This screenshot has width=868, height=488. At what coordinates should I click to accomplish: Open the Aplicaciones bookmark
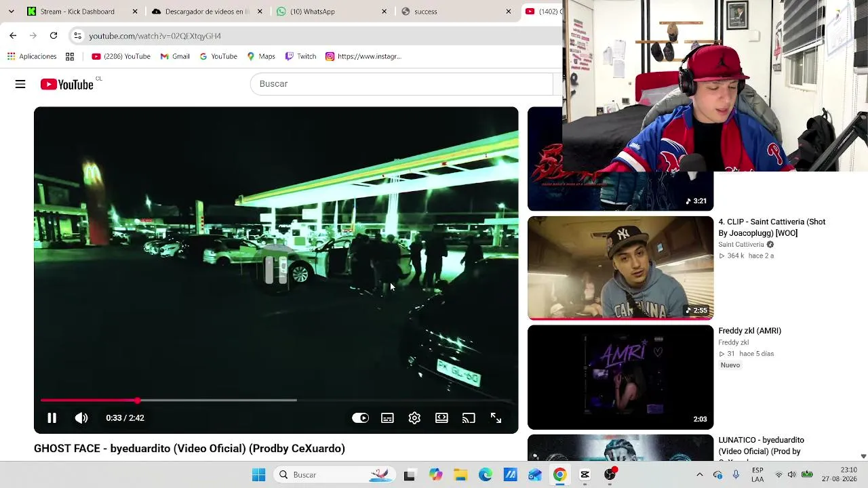[32, 56]
